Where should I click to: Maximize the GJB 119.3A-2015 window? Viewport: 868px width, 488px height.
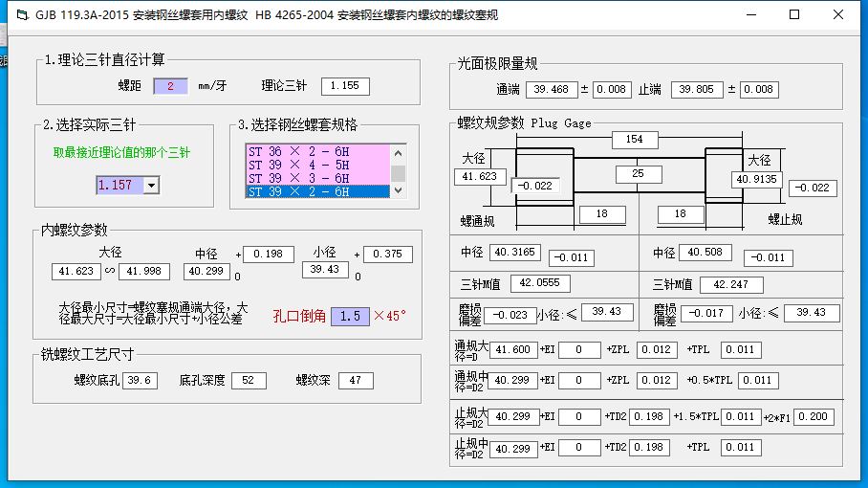(x=794, y=15)
